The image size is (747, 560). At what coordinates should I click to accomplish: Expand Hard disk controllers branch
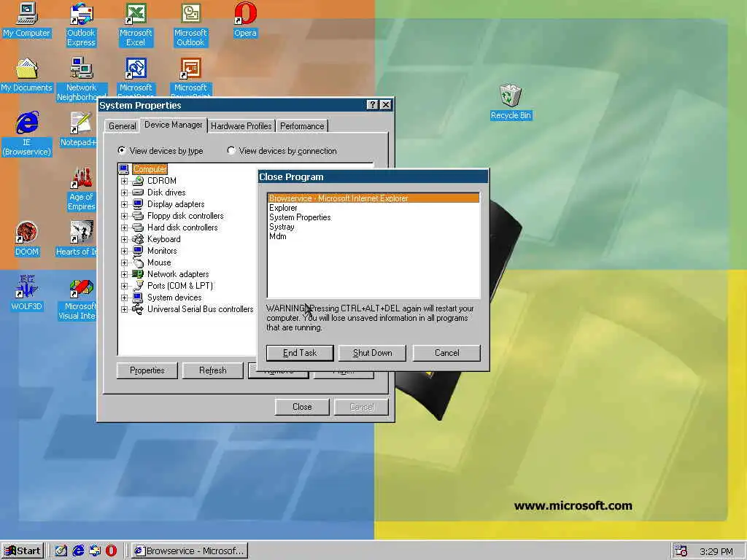click(124, 227)
